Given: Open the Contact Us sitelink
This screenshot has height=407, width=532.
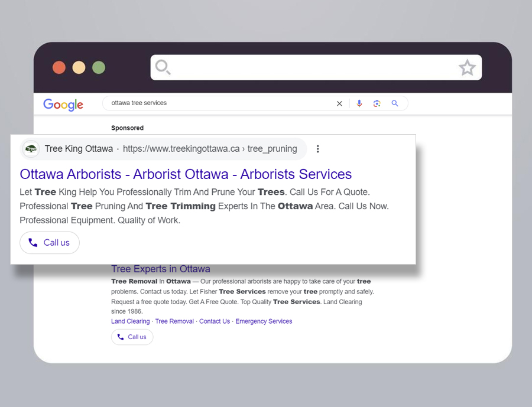Looking at the screenshot, I should (x=215, y=321).
